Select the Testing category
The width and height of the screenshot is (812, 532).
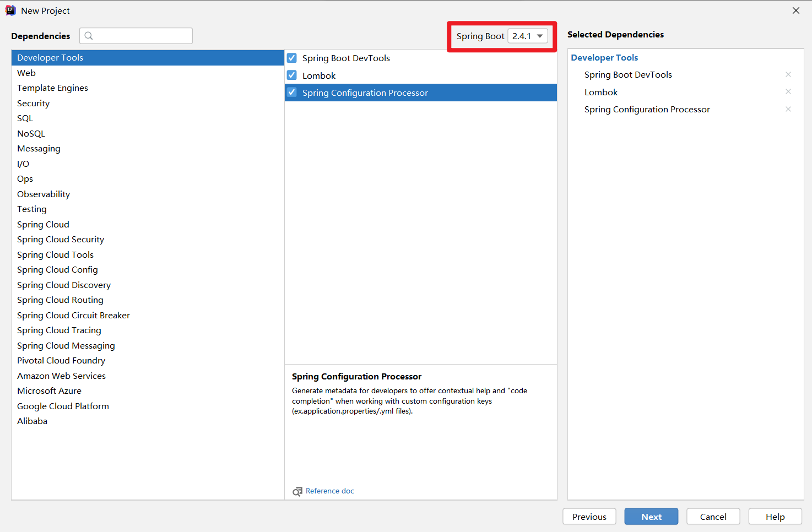(148, 209)
